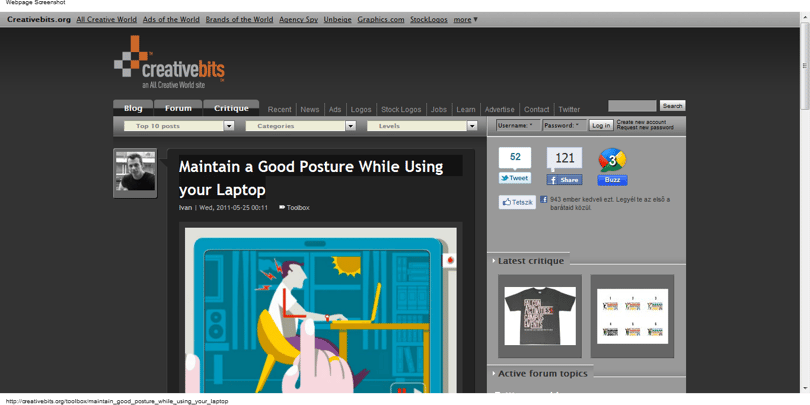Click the Creativebits logo
Screen dimensions: 810x405
tap(169, 62)
